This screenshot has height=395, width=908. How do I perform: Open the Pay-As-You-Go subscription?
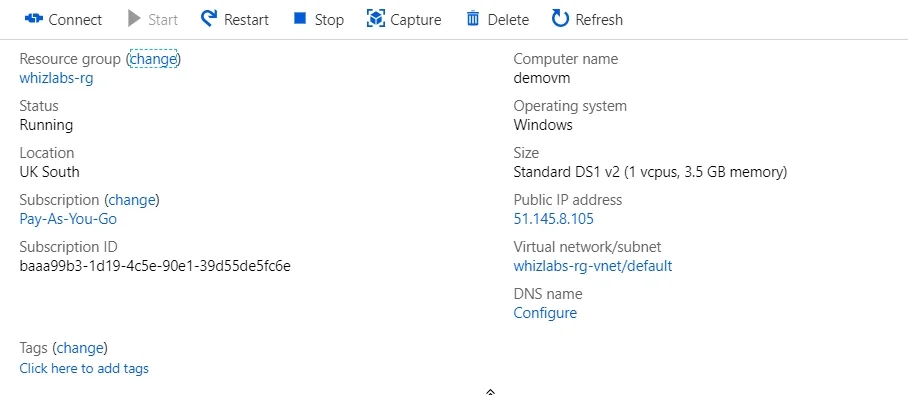pyautogui.click(x=68, y=219)
